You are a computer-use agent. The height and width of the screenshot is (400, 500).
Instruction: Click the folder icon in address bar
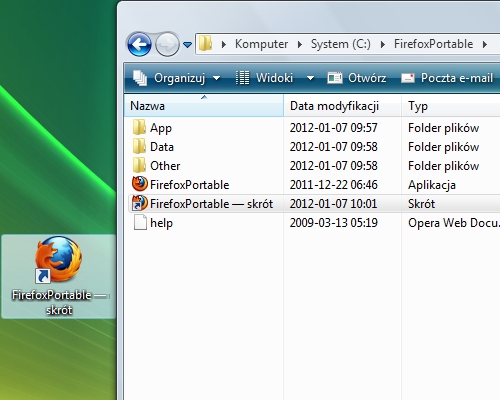[206, 43]
